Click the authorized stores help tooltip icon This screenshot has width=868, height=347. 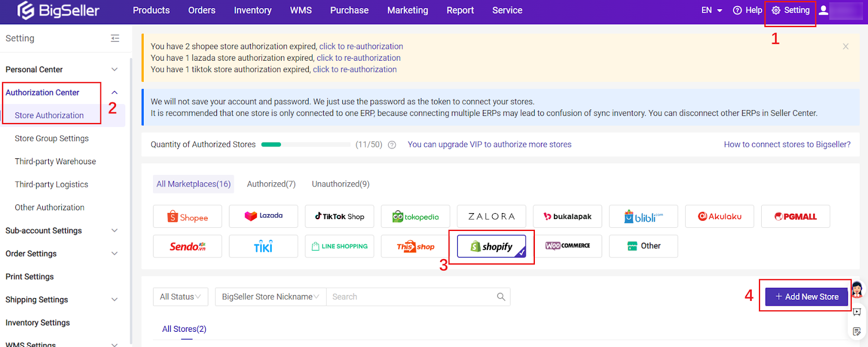pyautogui.click(x=392, y=145)
